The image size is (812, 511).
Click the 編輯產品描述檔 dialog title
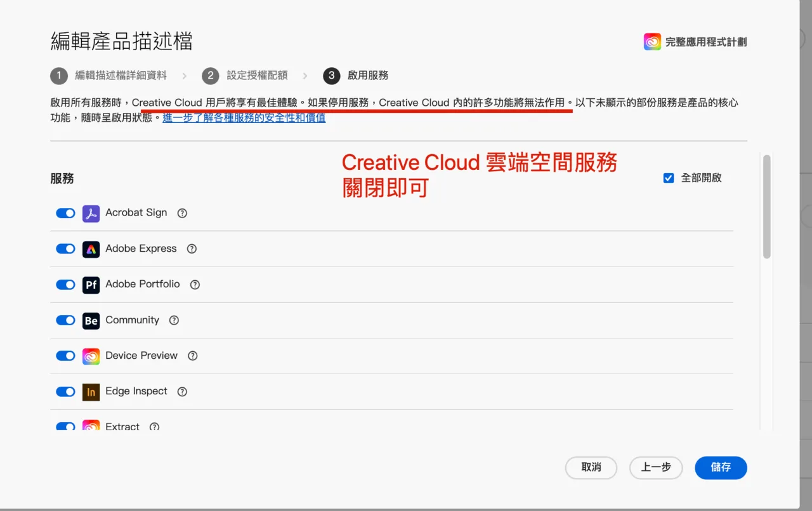point(121,42)
